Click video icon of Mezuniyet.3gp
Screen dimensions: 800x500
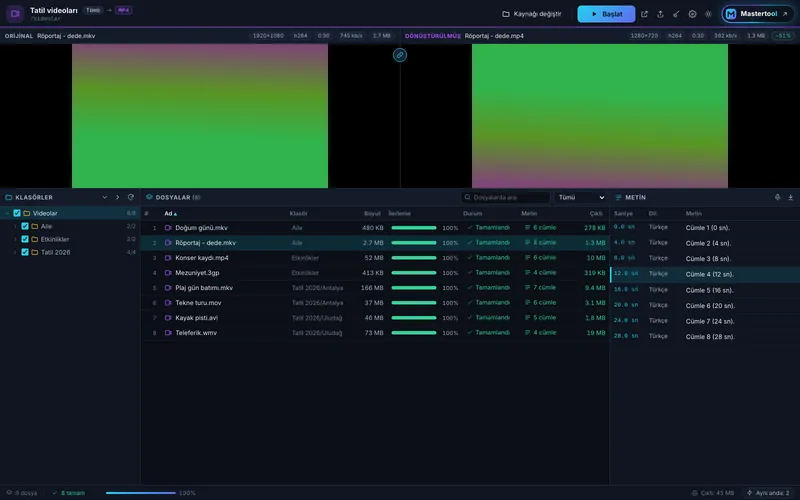point(168,273)
